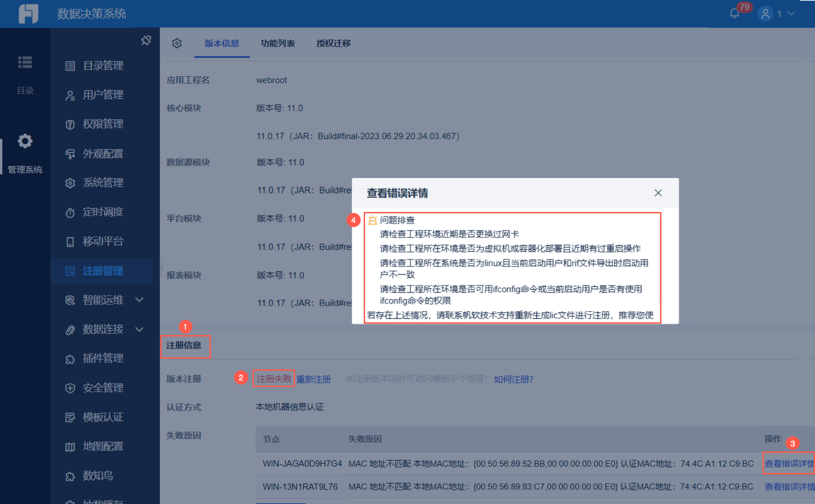Viewport: 815px width, 504px height.
Task: Click 查看错误详情 for WIN-13N1RAT9L76 node
Action: [x=789, y=487]
